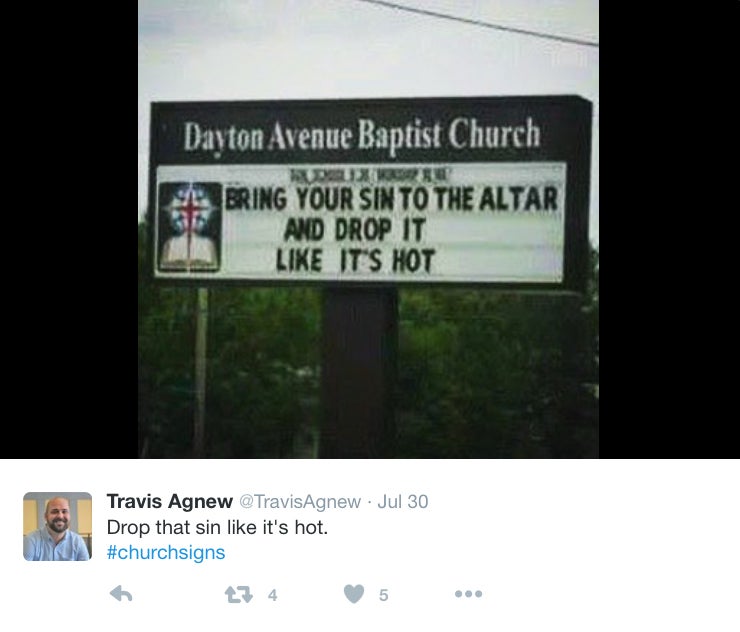
Task: Click the cross logo on the sign
Action: pos(190,227)
